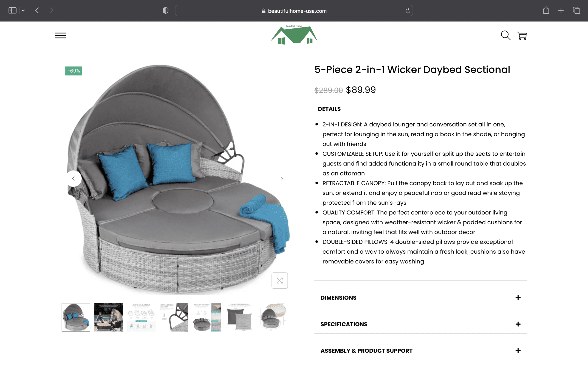The image size is (588, 367).
Task: Open the sidebar options dropdown arrow
Action: [x=23, y=11]
